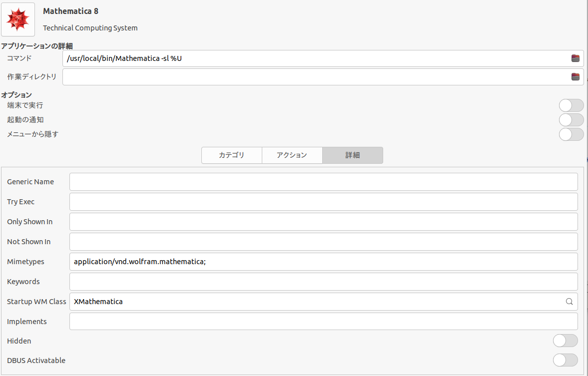Browse for command using folder icon
588x376 pixels.
pyautogui.click(x=575, y=58)
